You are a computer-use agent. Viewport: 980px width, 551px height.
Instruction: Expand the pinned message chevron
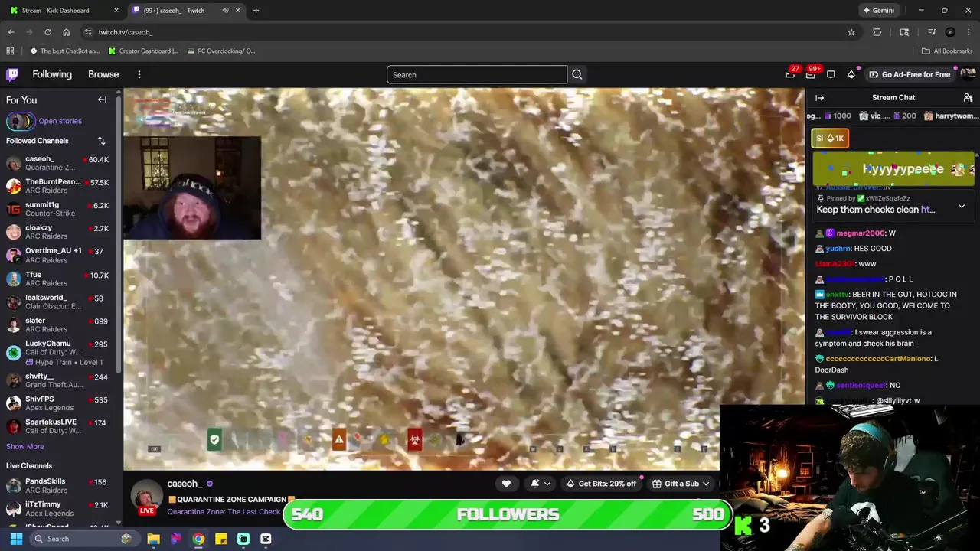click(x=962, y=207)
